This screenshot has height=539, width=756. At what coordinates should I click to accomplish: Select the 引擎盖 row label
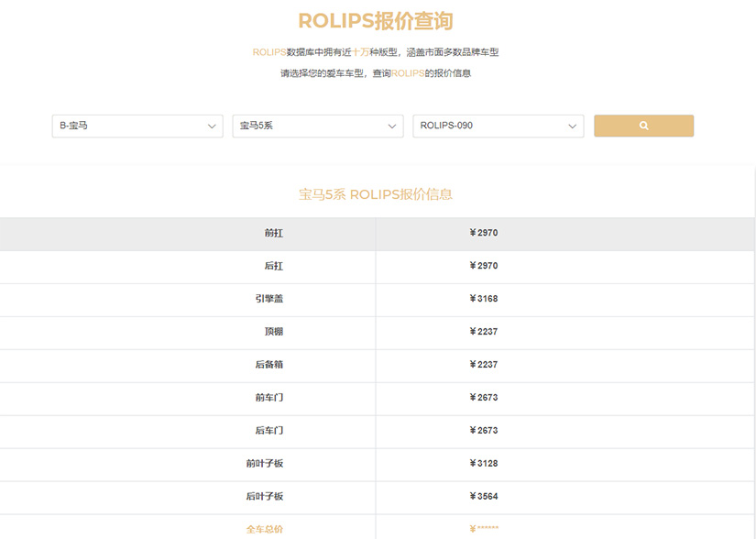[269, 299]
